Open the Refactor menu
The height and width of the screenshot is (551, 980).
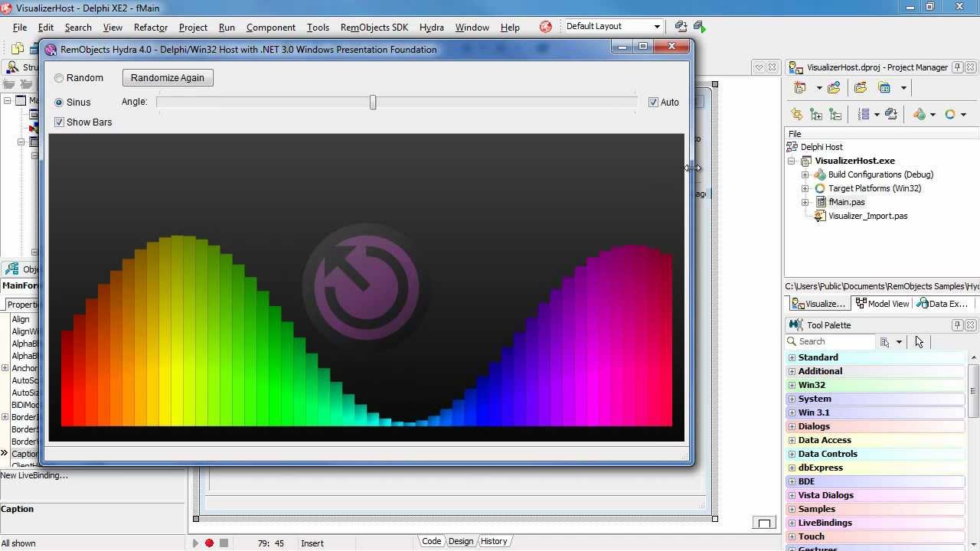(150, 28)
